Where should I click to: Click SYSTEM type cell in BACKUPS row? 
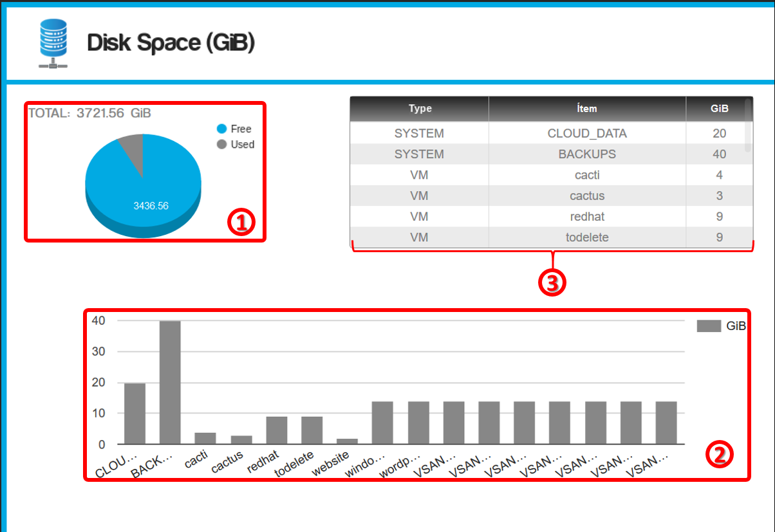(x=420, y=154)
